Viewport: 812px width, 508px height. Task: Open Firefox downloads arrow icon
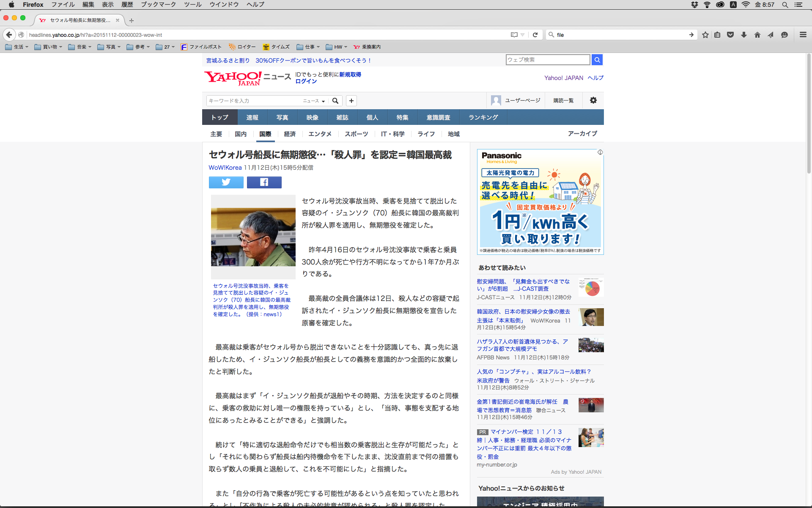point(743,35)
